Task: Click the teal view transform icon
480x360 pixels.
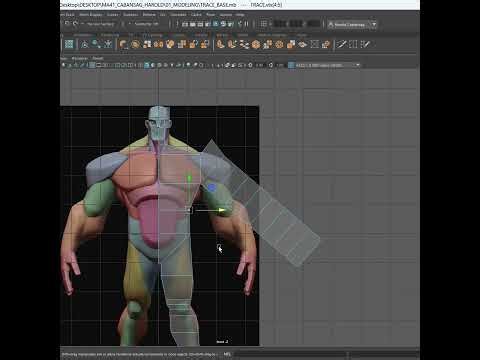Action: point(291,65)
